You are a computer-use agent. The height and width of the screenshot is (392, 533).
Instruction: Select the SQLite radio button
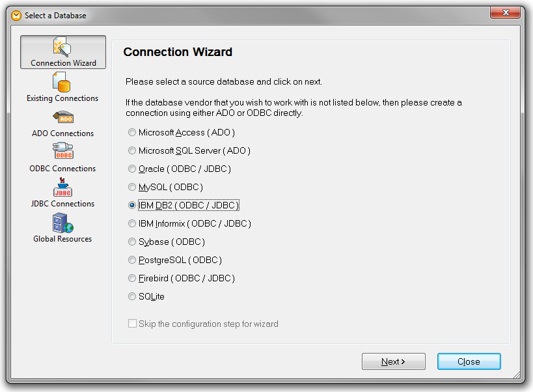point(132,296)
